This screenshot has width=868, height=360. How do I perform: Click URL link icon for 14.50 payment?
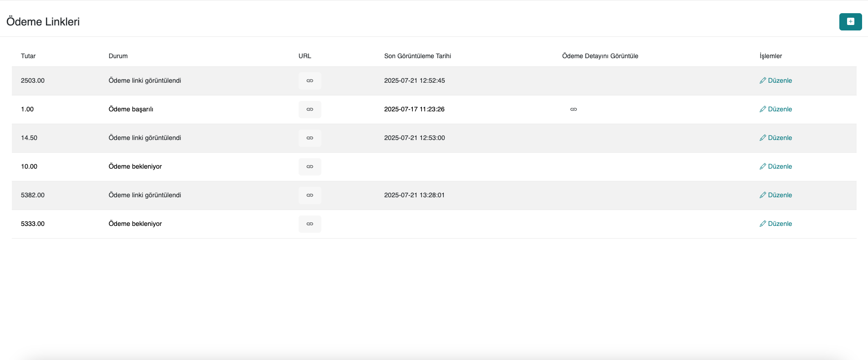click(x=310, y=138)
